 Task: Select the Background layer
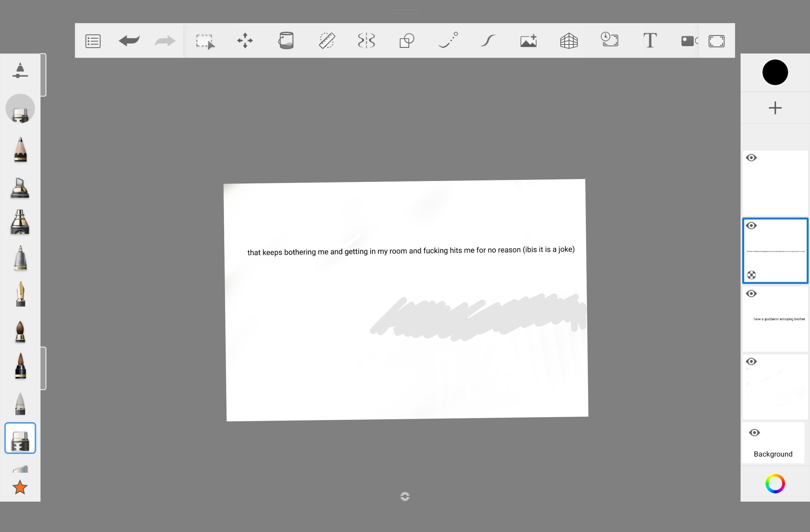[773, 443]
